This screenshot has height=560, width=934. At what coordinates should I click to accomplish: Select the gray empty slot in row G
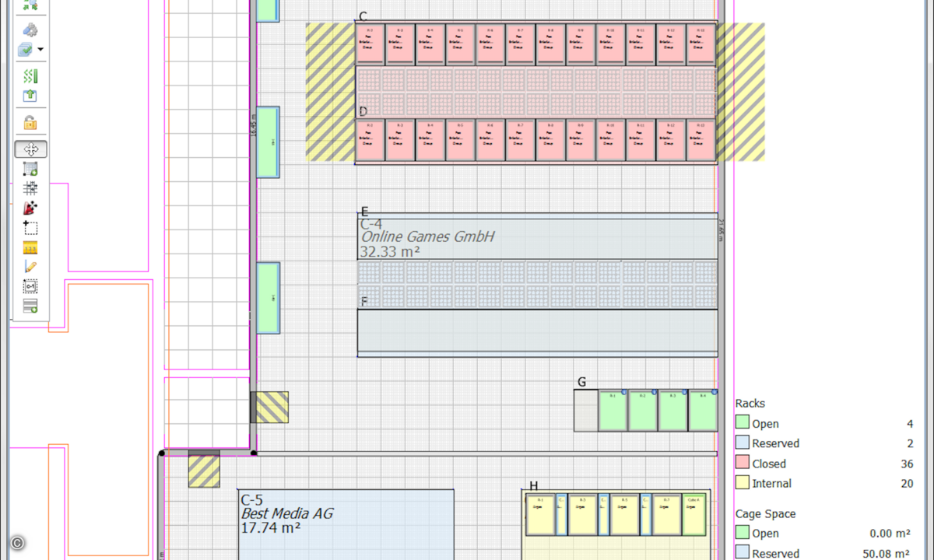[x=585, y=411]
